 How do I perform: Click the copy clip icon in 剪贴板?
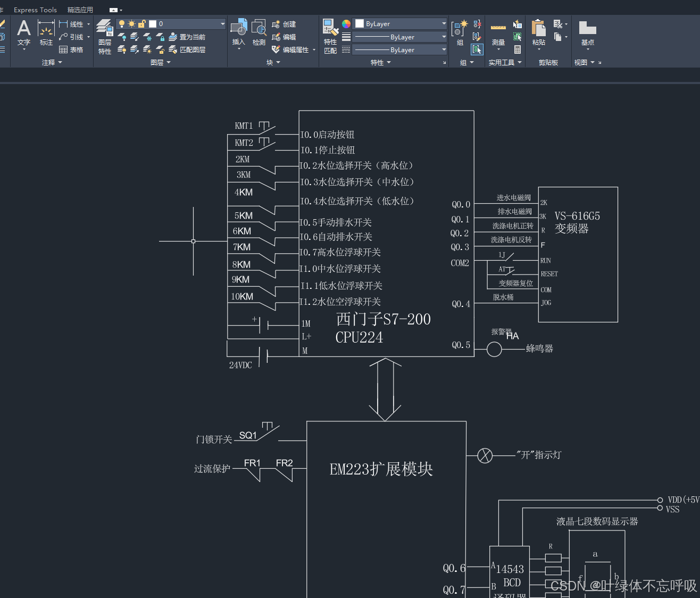coord(558,37)
